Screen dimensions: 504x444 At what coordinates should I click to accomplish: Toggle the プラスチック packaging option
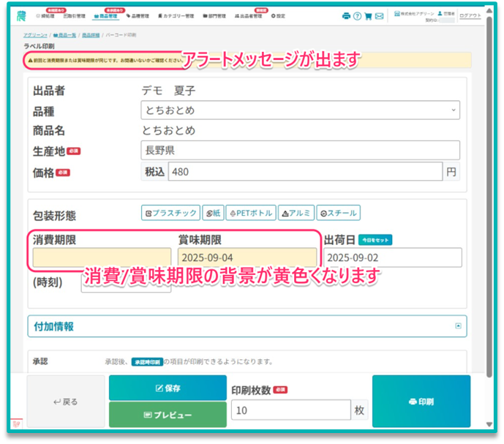(170, 213)
